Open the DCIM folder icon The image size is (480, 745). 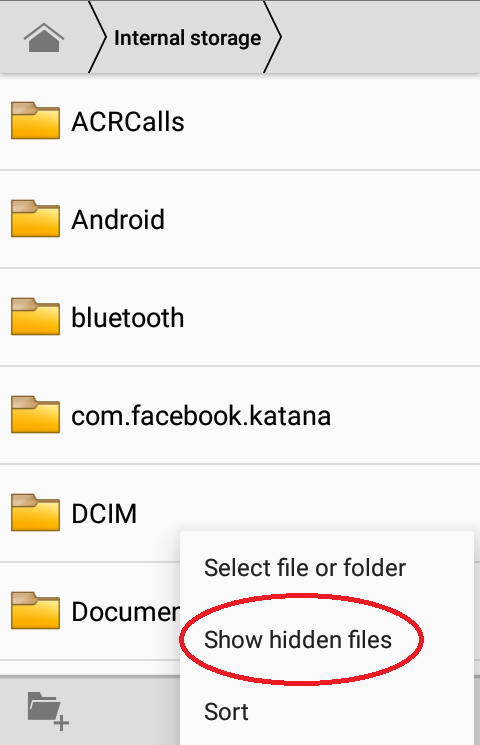35,512
